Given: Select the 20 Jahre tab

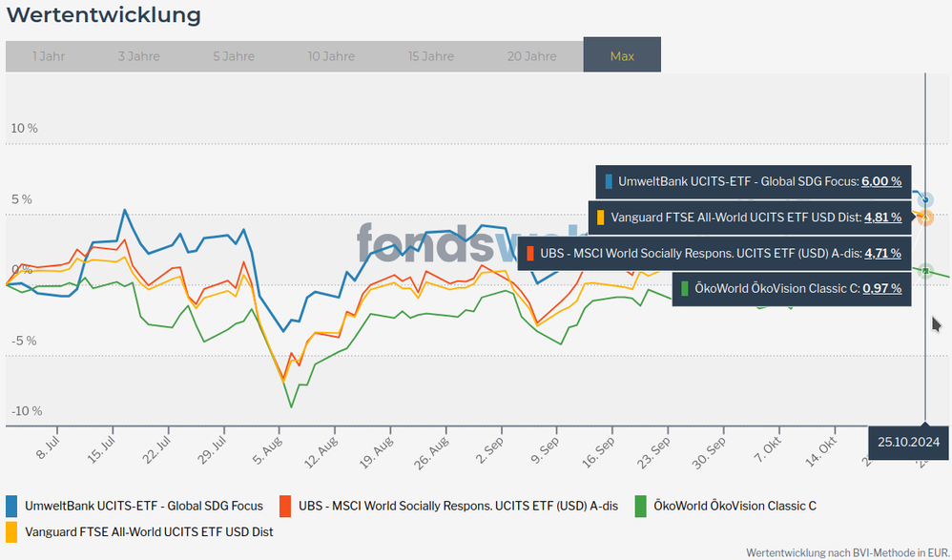Looking at the screenshot, I should (531, 56).
